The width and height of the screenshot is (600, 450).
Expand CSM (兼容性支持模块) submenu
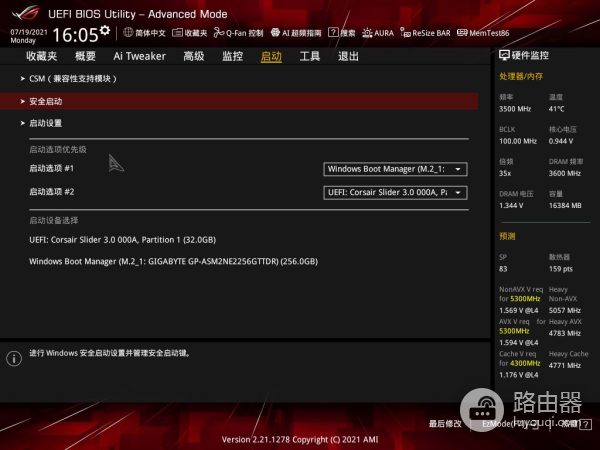click(239, 79)
